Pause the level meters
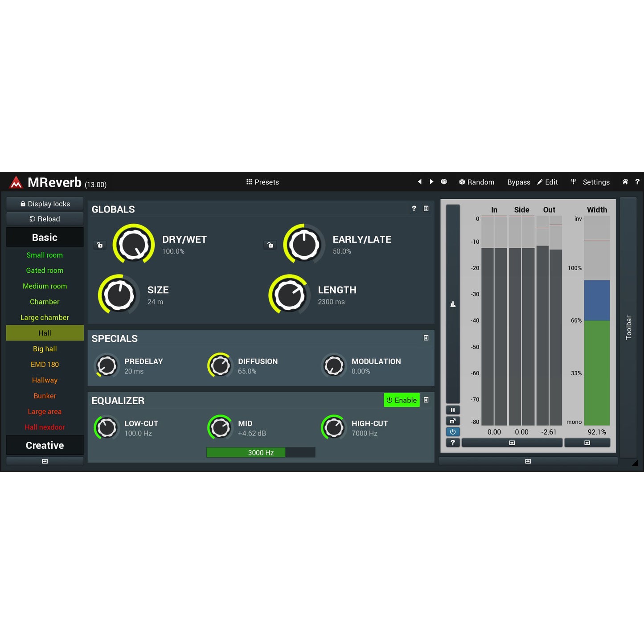 point(453,410)
